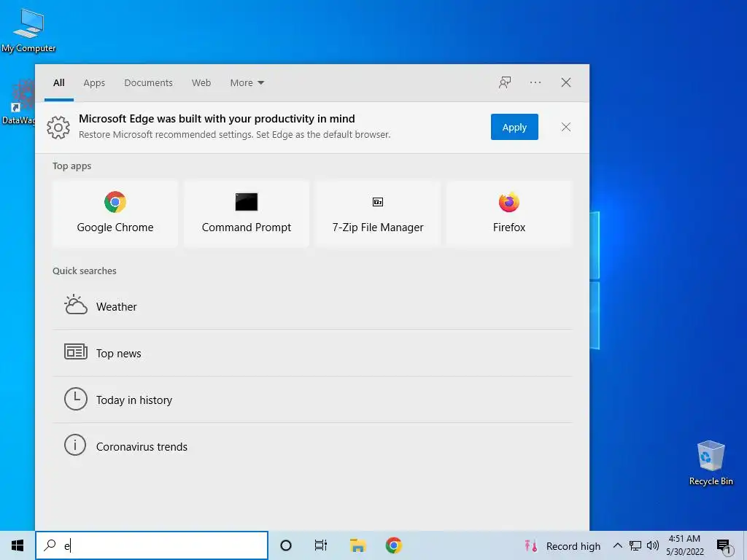Open Coronavirus trends quick search

(312, 446)
